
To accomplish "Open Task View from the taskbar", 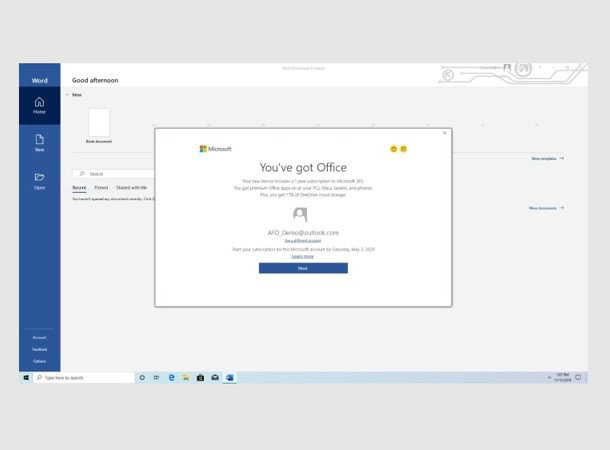I will coord(156,377).
